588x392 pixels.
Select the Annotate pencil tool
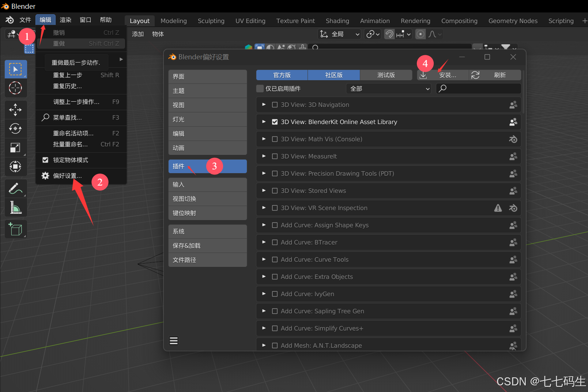point(15,188)
